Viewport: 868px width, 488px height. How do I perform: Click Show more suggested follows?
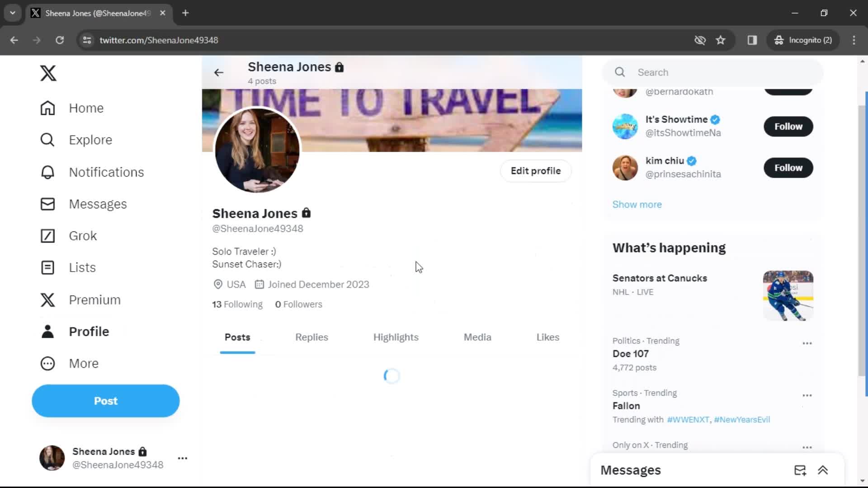coord(637,204)
